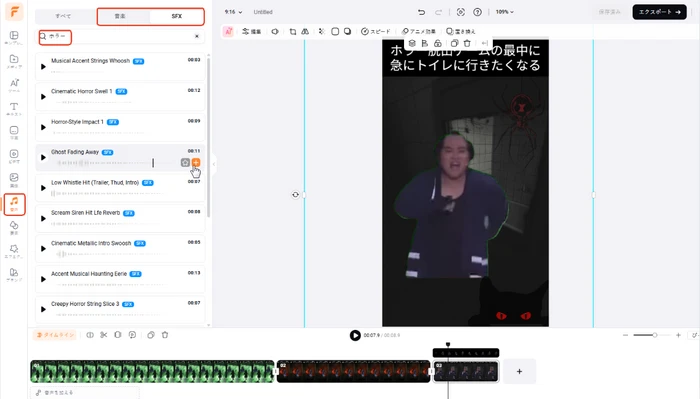Screen dimensions: 700x399
Task: Play Musical Accent Strings Whoosh preview
Action: 43,66
